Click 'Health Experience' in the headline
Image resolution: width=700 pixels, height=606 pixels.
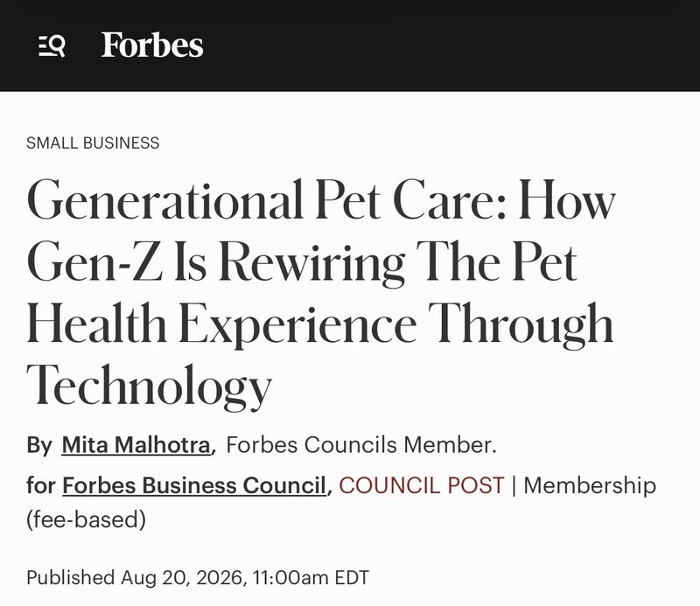222,324
